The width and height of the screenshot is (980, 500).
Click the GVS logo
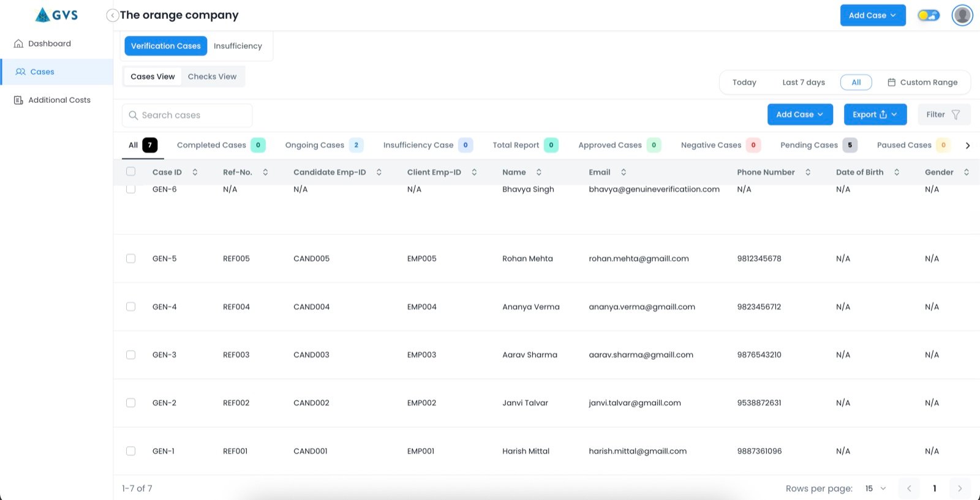(x=56, y=15)
